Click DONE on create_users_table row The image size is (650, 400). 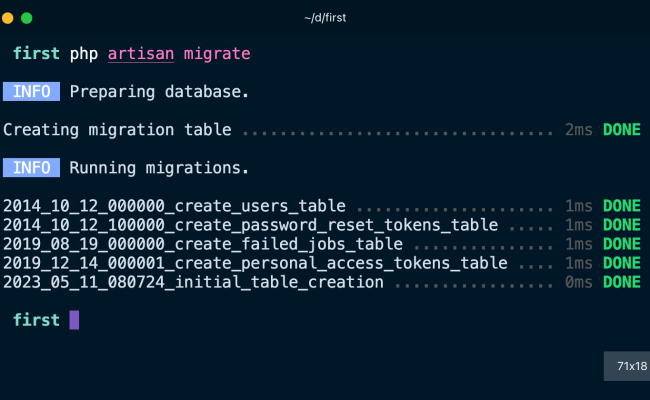(622, 206)
